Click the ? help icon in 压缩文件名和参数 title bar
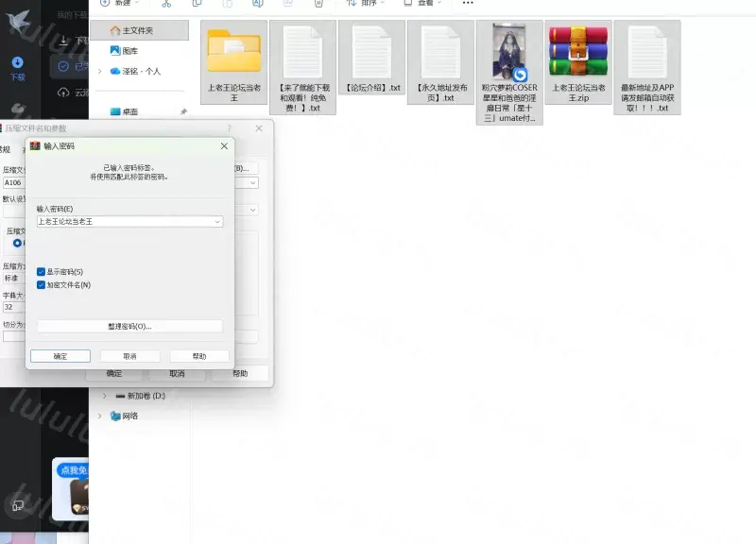 (x=230, y=128)
